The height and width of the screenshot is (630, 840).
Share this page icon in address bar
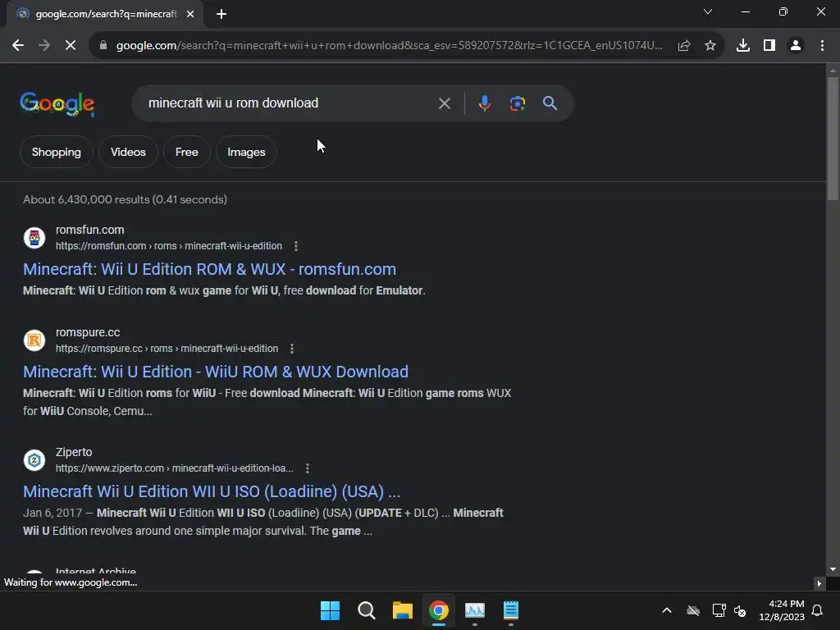[683, 46]
